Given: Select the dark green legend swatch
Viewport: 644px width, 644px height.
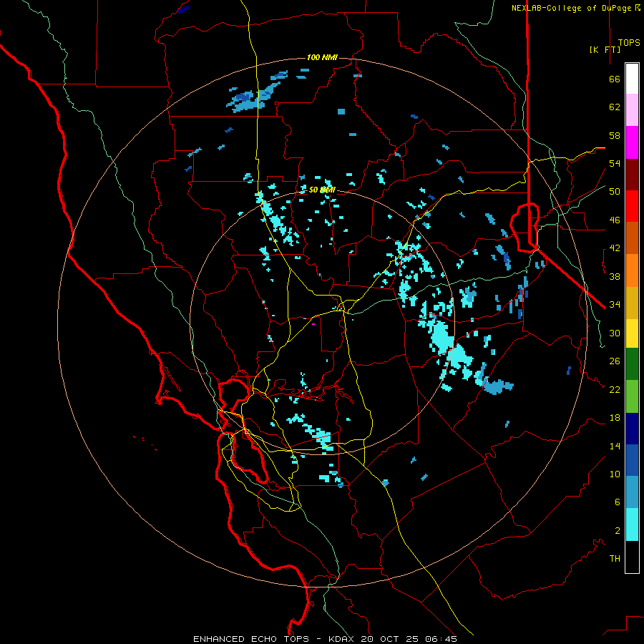Looking at the screenshot, I should pyautogui.click(x=632, y=364).
